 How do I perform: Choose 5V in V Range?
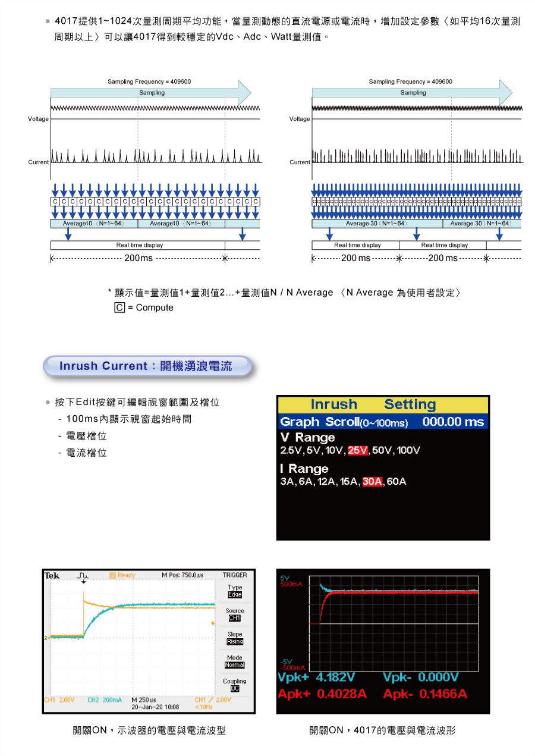(x=314, y=450)
